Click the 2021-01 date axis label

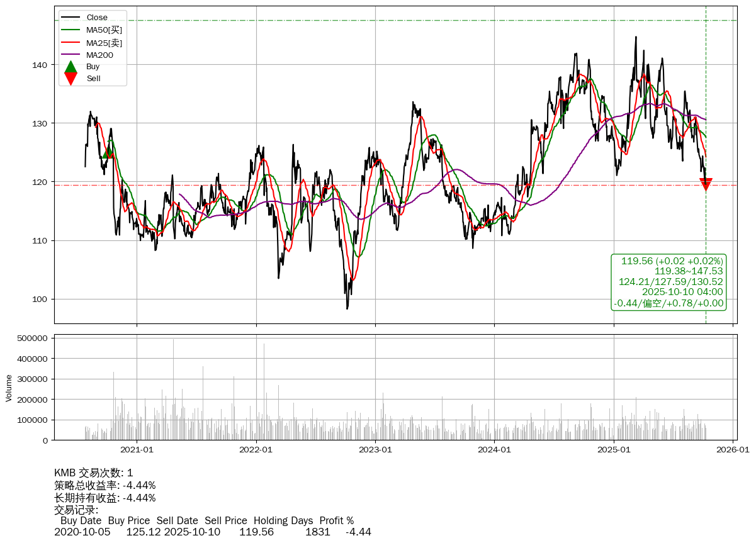[x=137, y=450]
